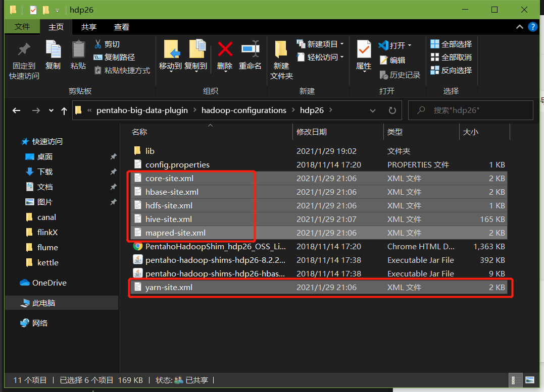
Task: Click Select none (全部取消)
Action: click(x=451, y=57)
